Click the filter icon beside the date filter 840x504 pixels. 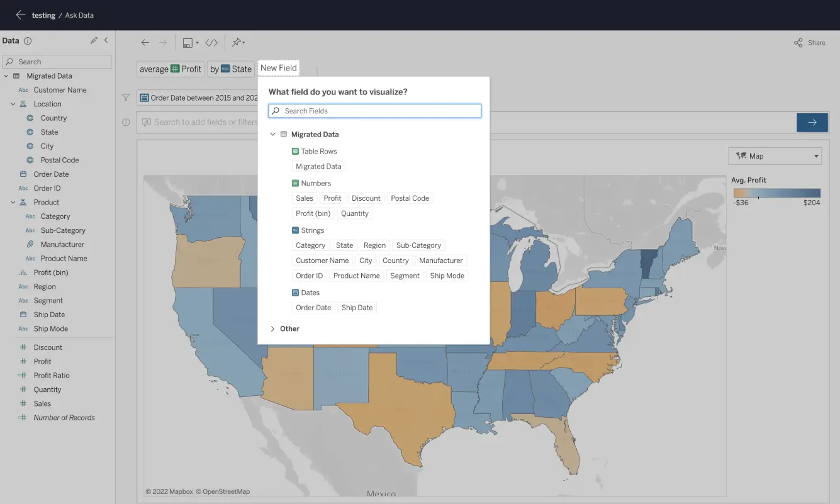point(125,98)
